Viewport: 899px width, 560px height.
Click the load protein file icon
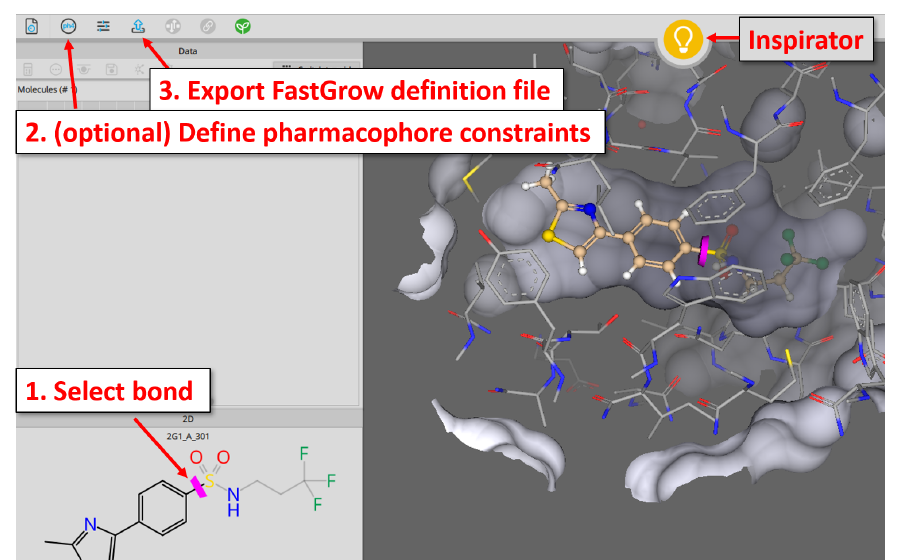(32, 26)
